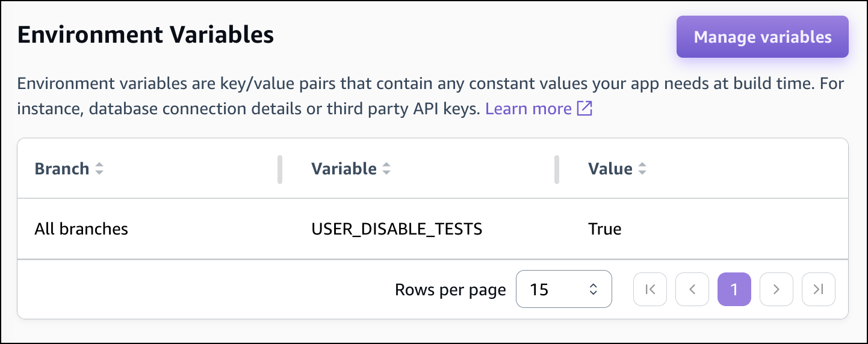
Task: Click the Variable column header label
Action: pos(344,169)
